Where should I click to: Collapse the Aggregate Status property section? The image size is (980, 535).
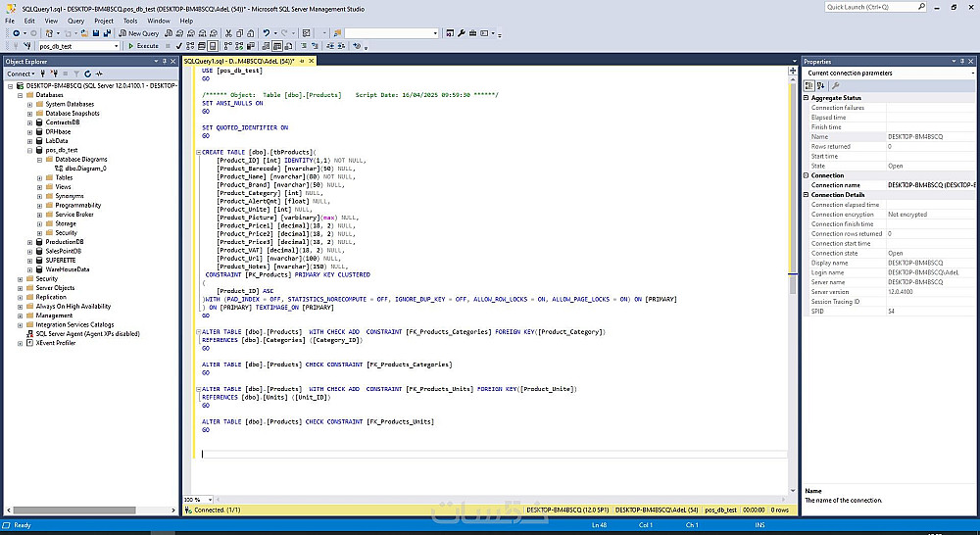point(807,98)
